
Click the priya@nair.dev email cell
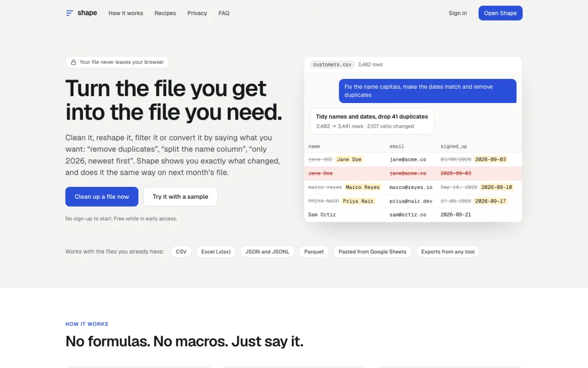point(411,201)
